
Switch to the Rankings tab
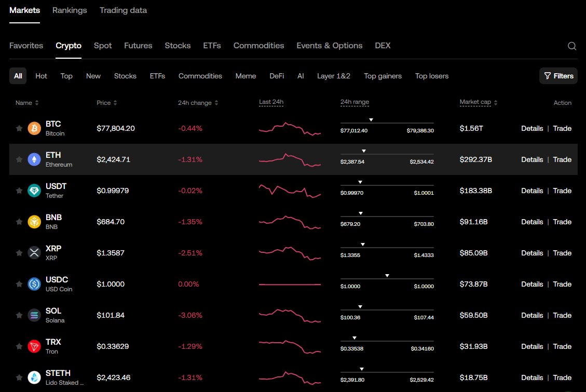[x=70, y=10]
